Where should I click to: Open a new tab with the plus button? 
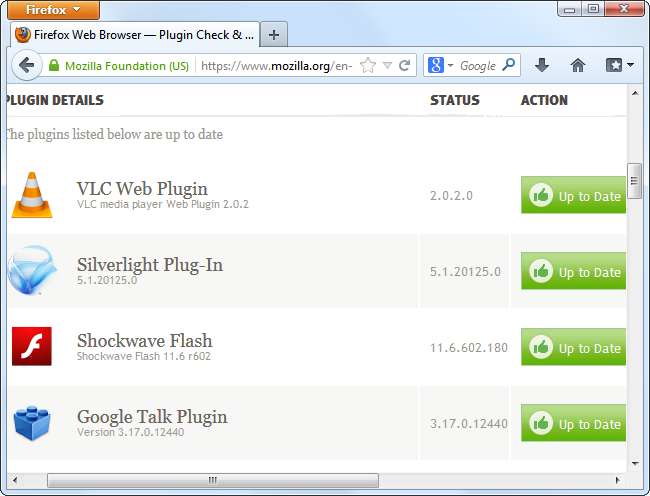click(x=274, y=35)
